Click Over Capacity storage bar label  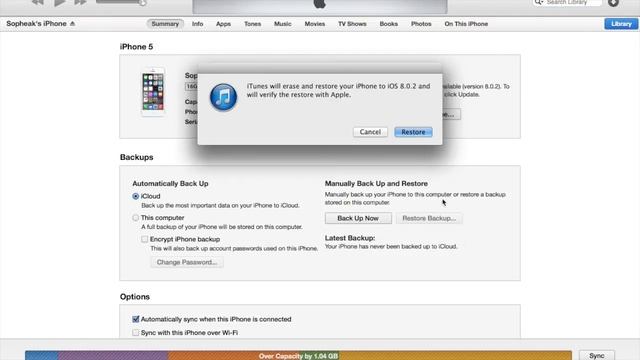[298, 356]
